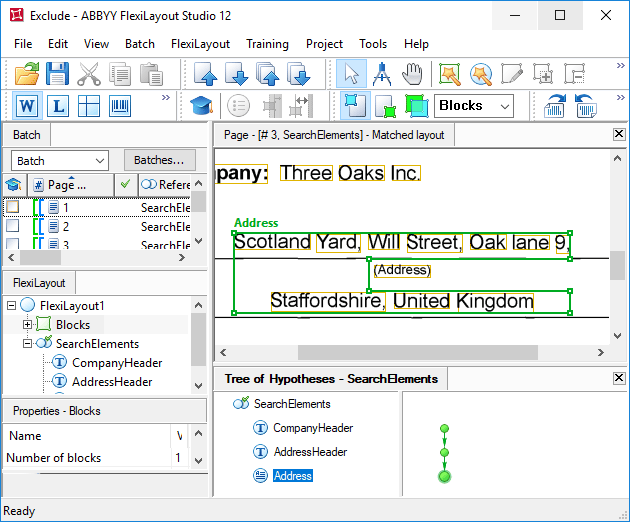Click the scanner undo arrow icon
The height and width of the screenshot is (522, 630).
(x=586, y=106)
